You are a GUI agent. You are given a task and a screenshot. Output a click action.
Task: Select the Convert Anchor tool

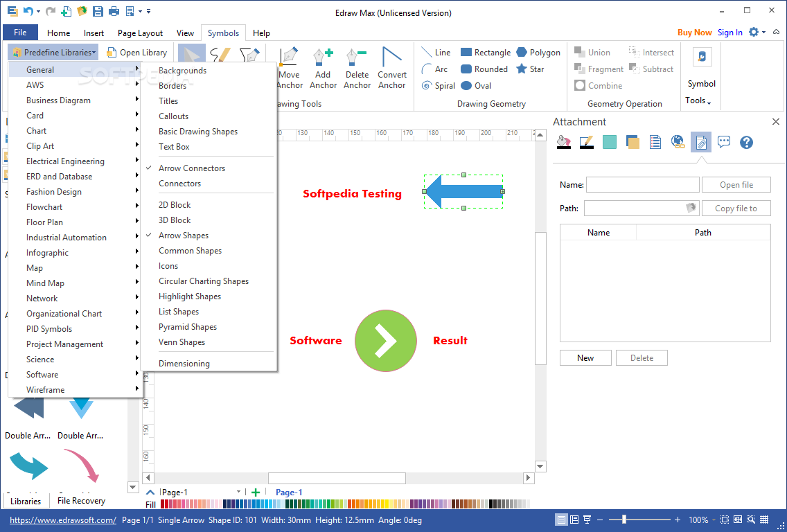pos(391,69)
